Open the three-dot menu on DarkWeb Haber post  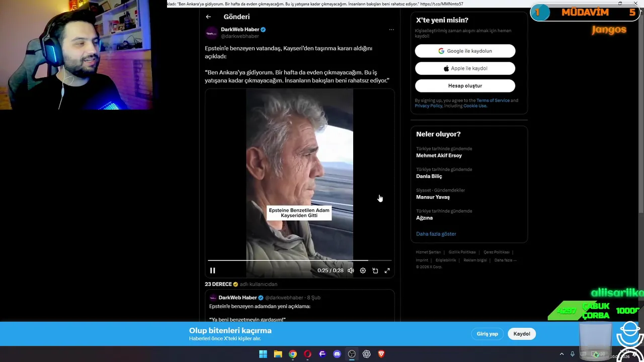(391, 30)
